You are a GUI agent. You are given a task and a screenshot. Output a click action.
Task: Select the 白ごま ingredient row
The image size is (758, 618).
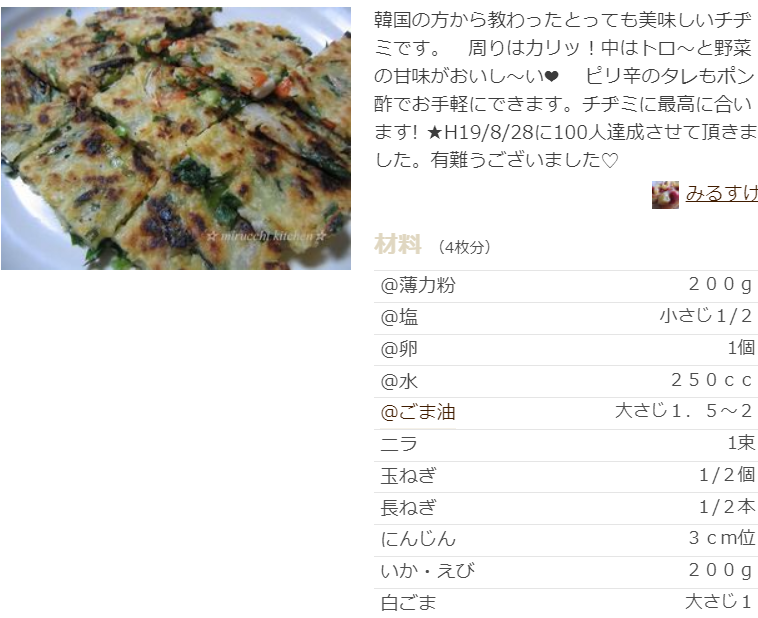pyautogui.click(x=566, y=603)
